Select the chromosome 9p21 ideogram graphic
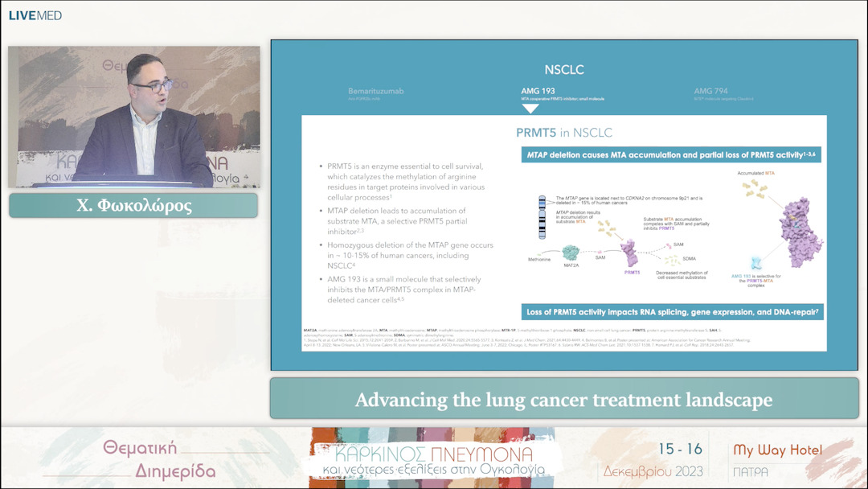This screenshot has width=868, height=489. pyautogui.click(x=542, y=217)
